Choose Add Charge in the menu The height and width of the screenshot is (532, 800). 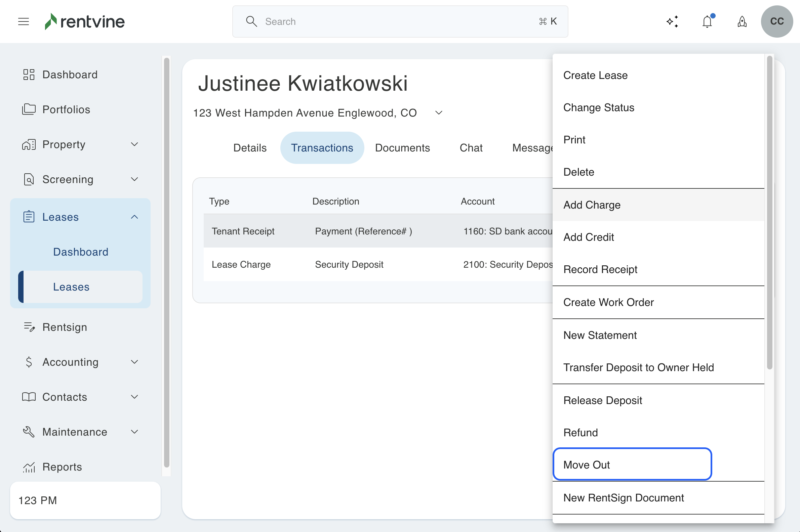point(592,205)
